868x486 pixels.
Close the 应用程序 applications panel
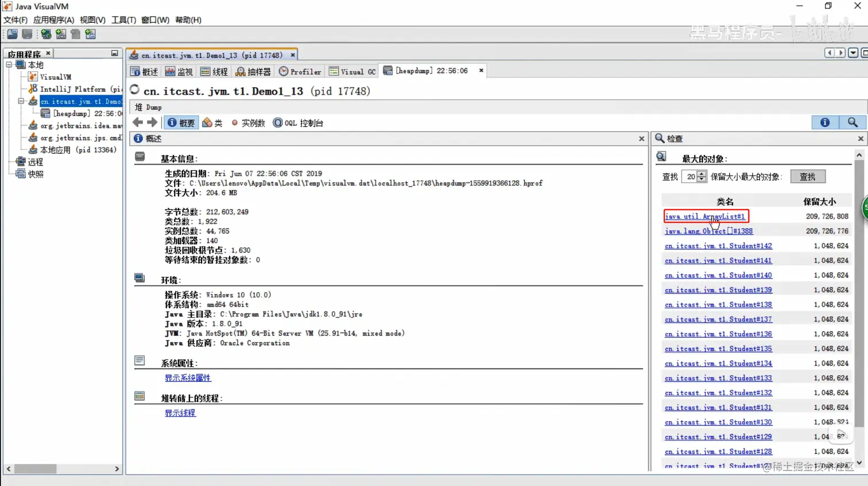48,53
